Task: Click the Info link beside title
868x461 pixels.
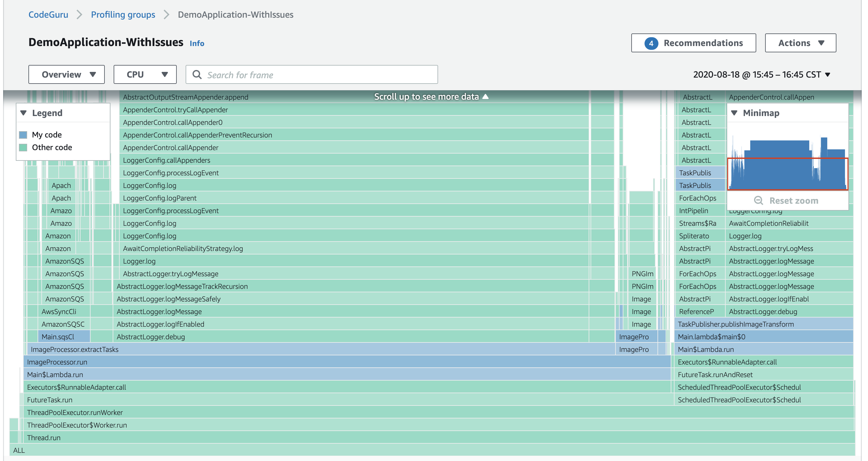Action: pyautogui.click(x=197, y=44)
